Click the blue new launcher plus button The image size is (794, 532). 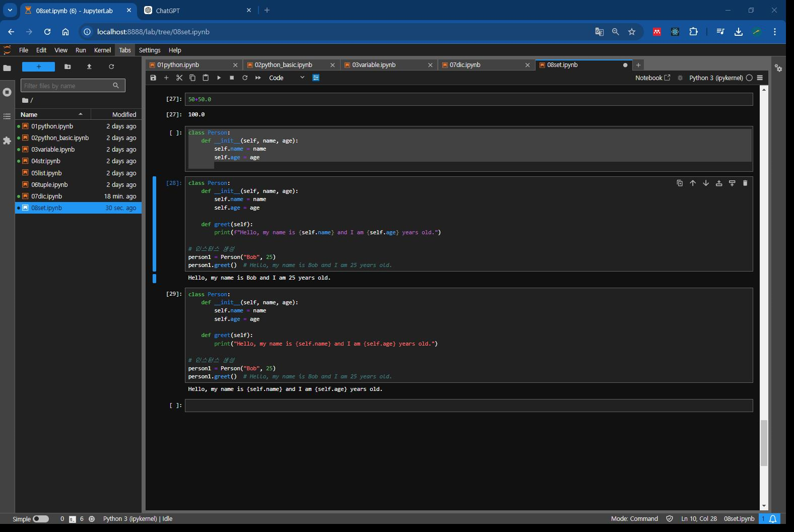(38, 66)
